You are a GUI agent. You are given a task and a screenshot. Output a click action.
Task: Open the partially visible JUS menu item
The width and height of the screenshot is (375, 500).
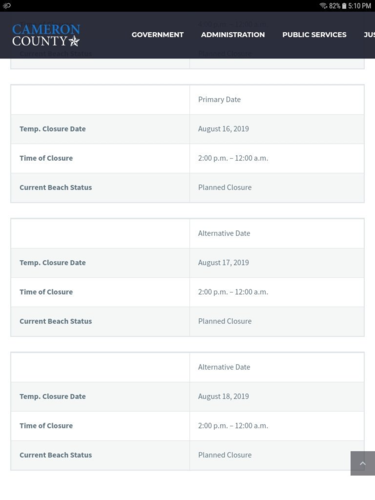coord(369,35)
